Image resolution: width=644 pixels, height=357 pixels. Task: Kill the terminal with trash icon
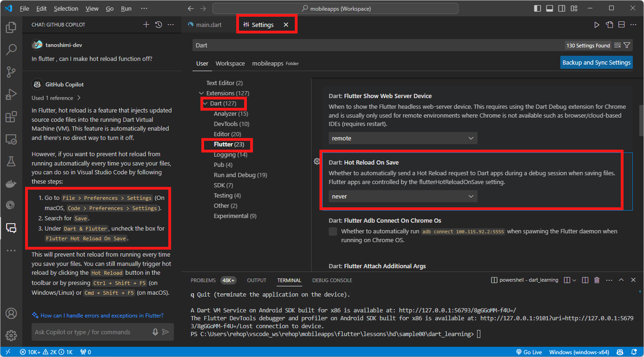(x=597, y=280)
